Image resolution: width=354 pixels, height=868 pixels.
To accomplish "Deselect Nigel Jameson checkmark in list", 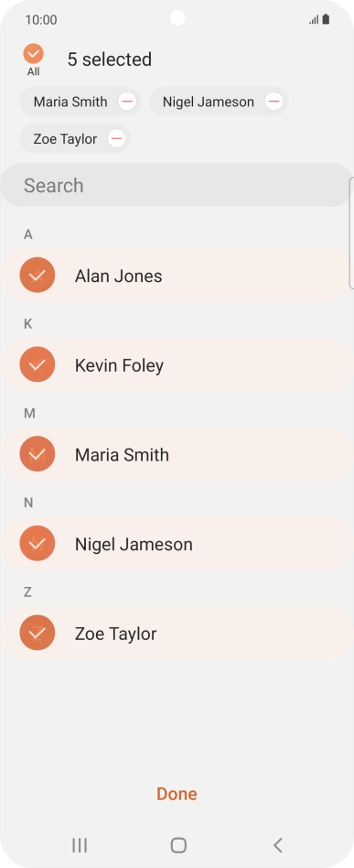I will (x=38, y=544).
